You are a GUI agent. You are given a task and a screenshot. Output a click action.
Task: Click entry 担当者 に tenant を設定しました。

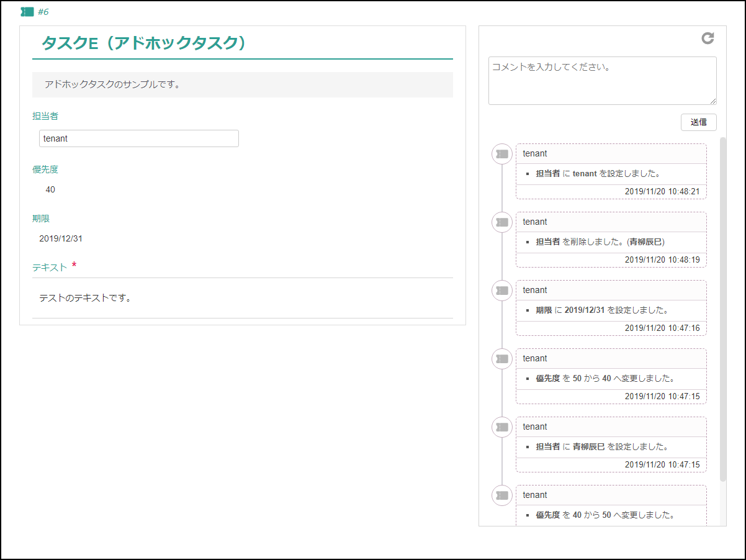point(598,174)
